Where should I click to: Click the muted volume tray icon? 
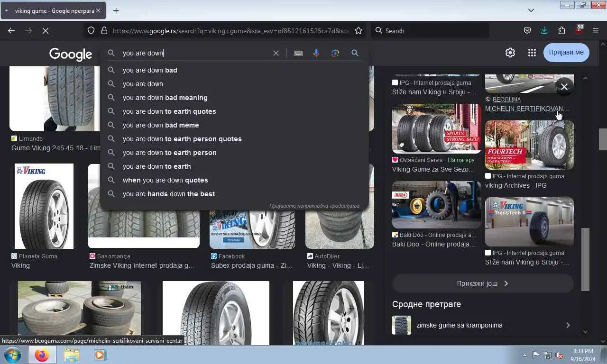coord(559,355)
